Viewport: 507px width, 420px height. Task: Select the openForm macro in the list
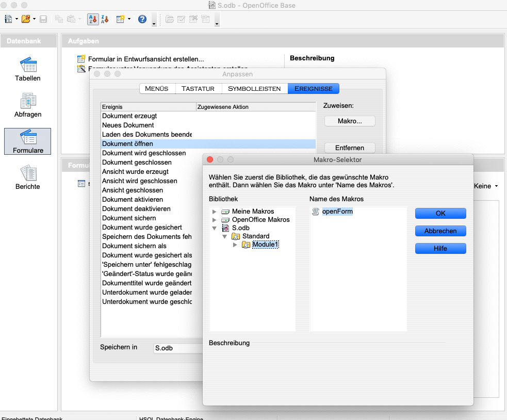pyautogui.click(x=337, y=212)
